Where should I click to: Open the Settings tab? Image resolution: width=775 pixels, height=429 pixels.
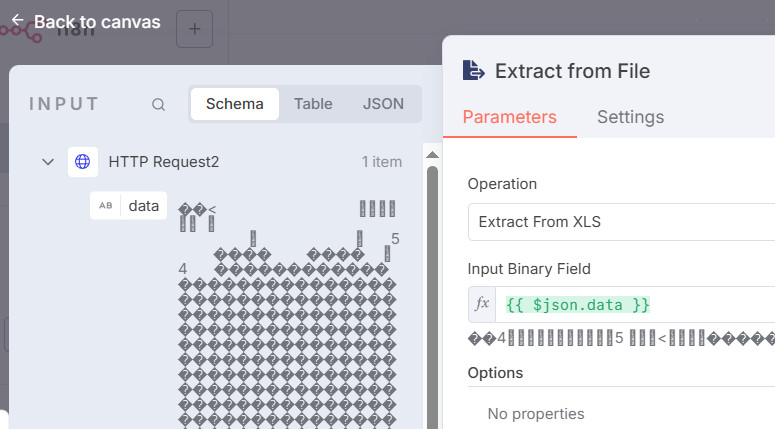tap(630, 117)
